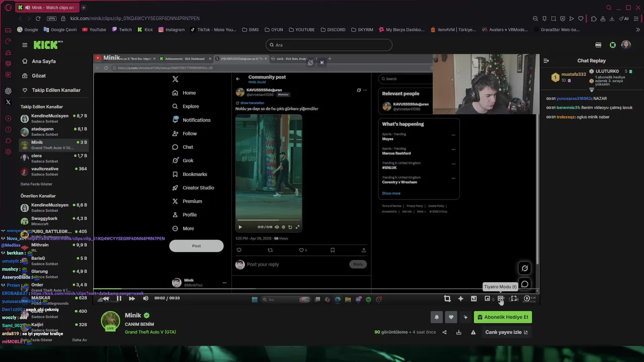Open Canlı yayını izle link

pos(506,332)
